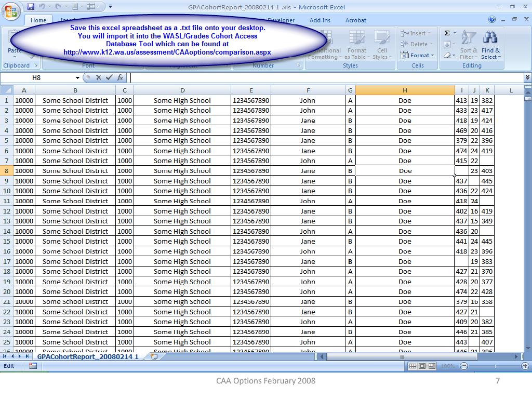Click the zoom slider track

tap(495, 366)
